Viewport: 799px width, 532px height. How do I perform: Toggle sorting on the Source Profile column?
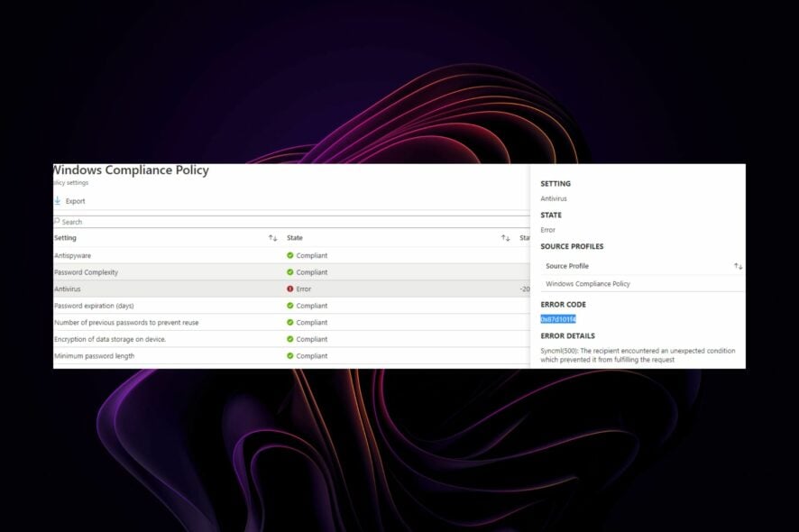click(x=738, y=265)
